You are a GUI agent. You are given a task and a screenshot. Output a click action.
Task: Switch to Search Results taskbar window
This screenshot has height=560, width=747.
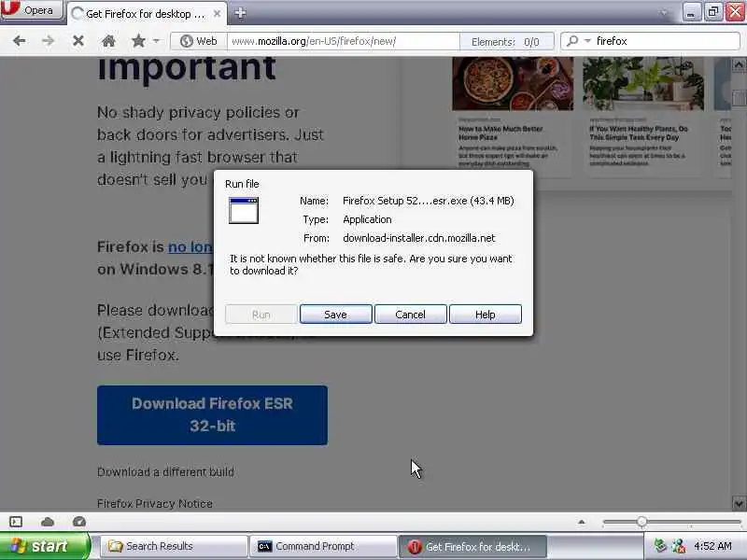click(174, 546)
